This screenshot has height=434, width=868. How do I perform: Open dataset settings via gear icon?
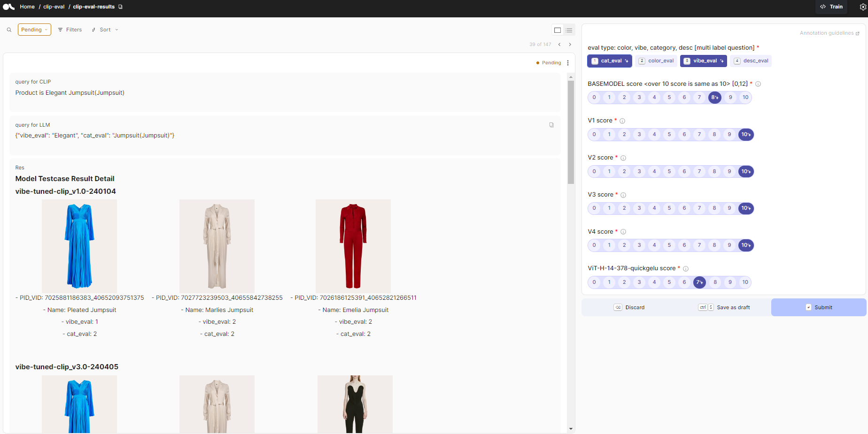(x=863, y=7)
